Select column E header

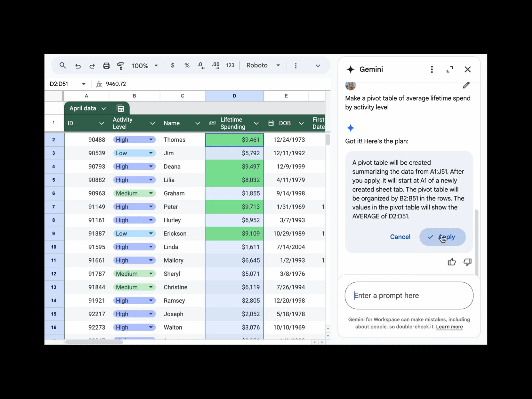coord(286,96)
